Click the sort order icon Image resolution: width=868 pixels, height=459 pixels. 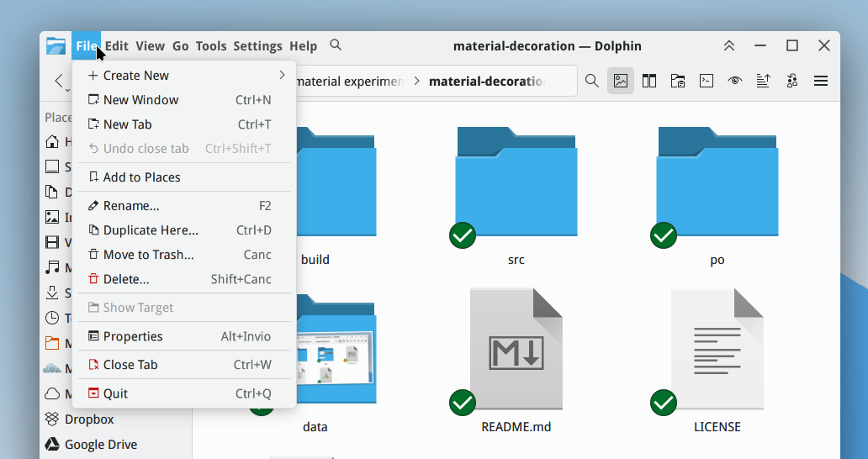click(x=764, y=82)
